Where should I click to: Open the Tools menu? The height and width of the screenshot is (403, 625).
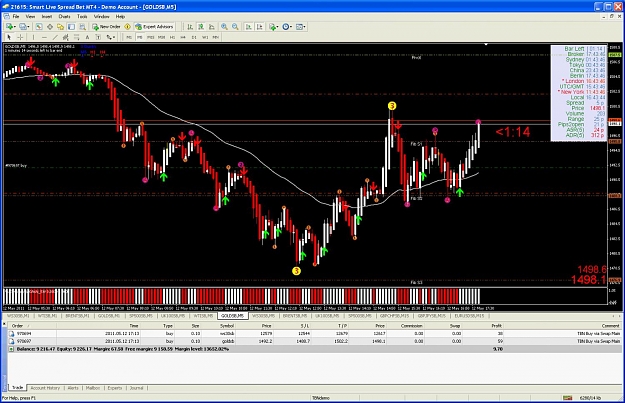pyautogui.click(x=82, y=16)
